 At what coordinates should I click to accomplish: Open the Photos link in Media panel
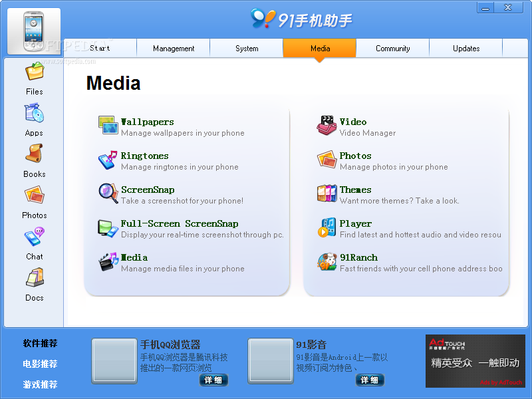(x=355, y=156)
